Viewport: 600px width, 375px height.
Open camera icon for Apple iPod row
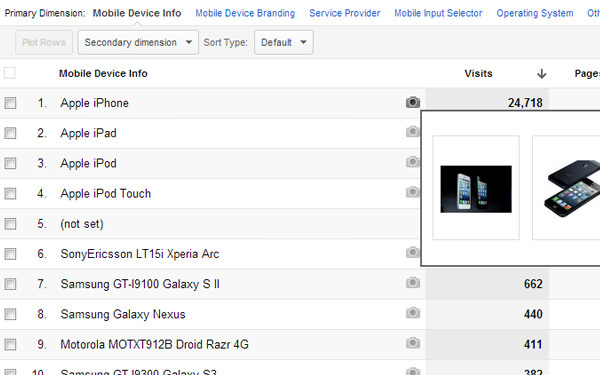(x=413, y=162)
